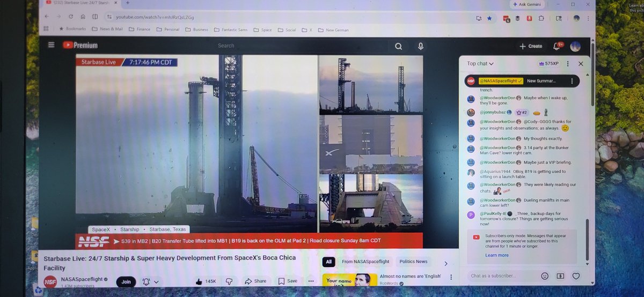Open live chat three-dot options menu
The width and height of the screenshot is (644, 297).
coord(568,63)
